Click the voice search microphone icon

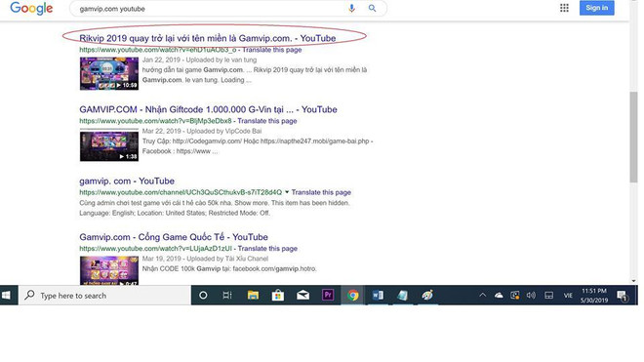pyautogui.click(x=351, y=8)
